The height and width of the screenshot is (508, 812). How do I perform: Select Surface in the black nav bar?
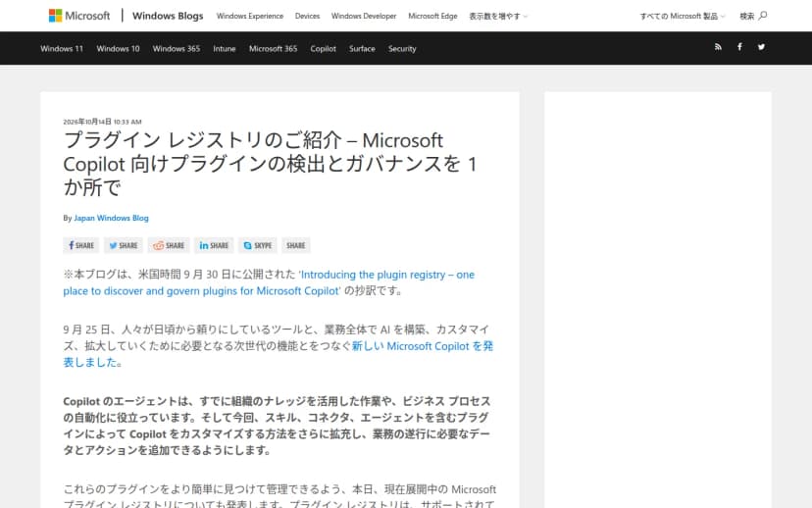tap(362, 49)
